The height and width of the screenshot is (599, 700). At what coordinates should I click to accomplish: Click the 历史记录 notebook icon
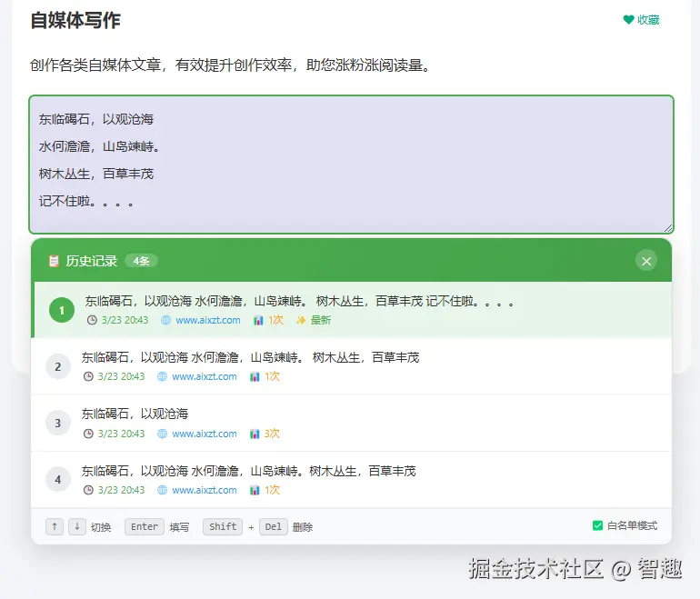point(54,261)
